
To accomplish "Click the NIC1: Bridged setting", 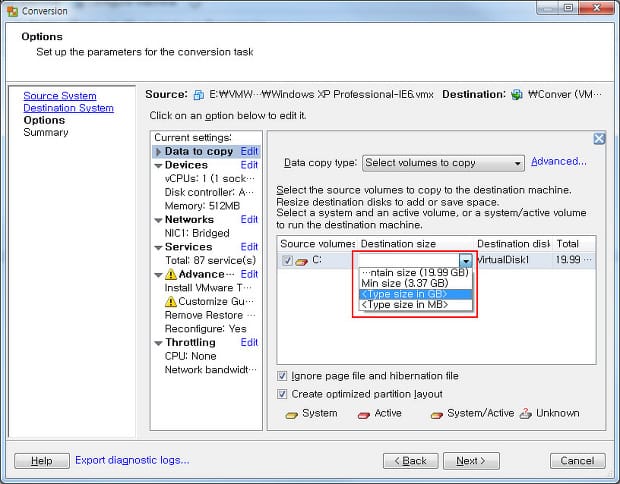I will click(197, 233).
